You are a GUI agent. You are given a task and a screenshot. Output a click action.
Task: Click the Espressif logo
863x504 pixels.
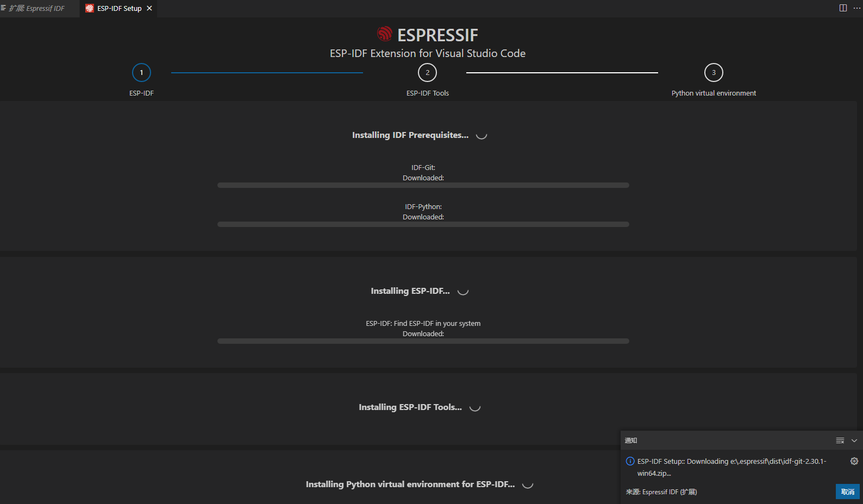pyautogui.click(x=385, y=34)
